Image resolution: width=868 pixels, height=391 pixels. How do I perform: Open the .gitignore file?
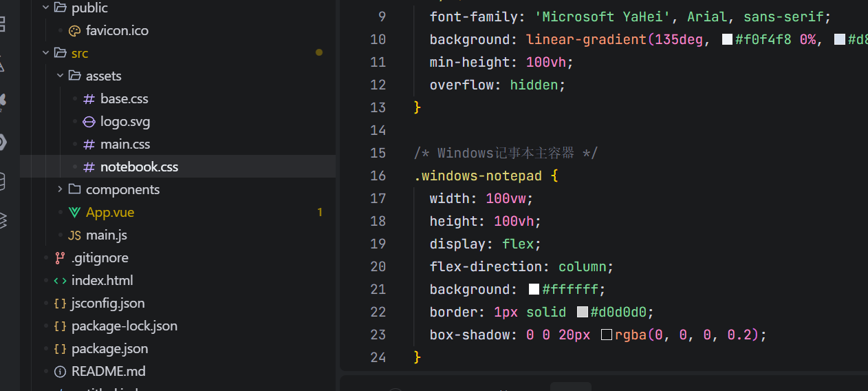click(100, 258)
